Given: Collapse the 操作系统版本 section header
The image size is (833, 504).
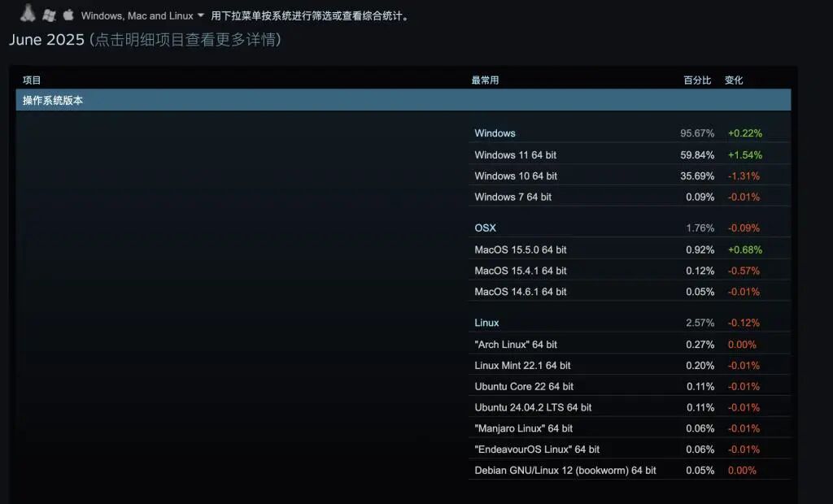Looking at the screenshot, I should coord(403,100).
